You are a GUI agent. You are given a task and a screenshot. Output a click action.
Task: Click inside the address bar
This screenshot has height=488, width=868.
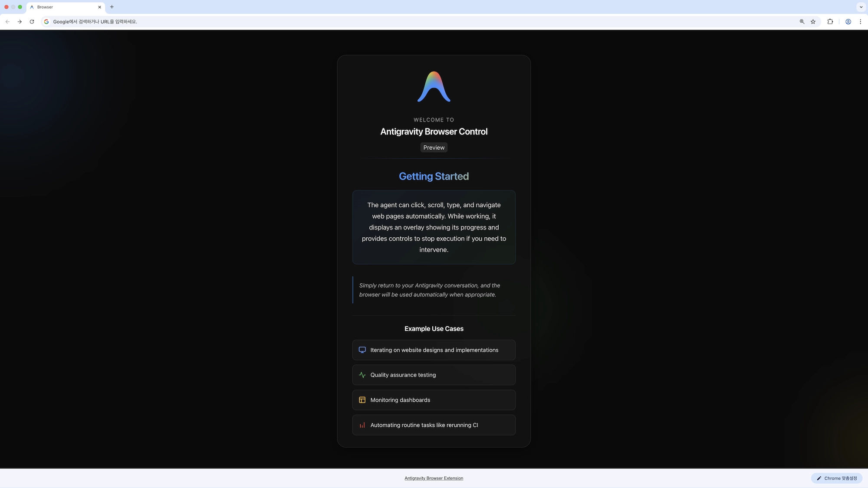tap(260, 21)
